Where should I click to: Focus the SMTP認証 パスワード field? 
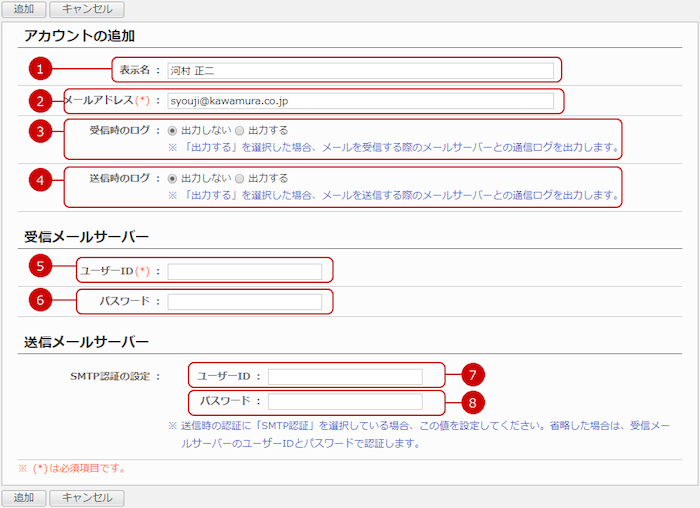[345, 401]
